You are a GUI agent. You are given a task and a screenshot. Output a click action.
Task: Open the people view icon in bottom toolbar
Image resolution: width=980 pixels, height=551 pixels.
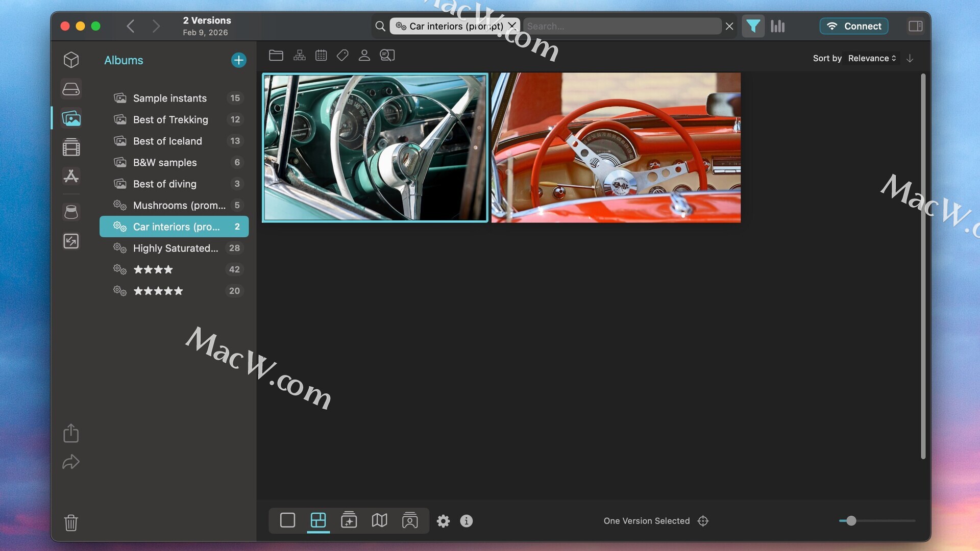(410, 520)
